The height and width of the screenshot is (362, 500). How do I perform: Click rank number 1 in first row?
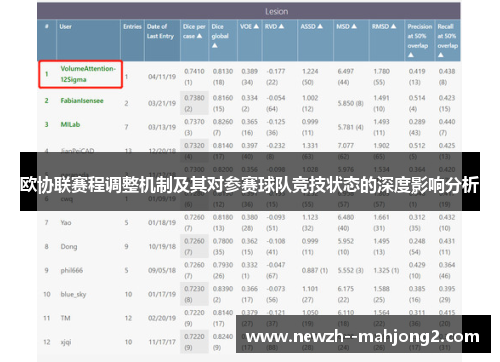[x=47, y=74]
